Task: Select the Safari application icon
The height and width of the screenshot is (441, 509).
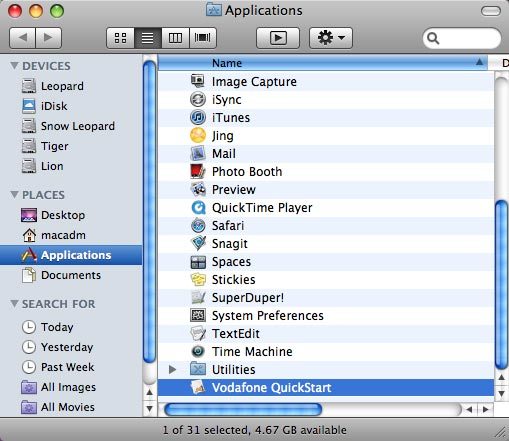Action: tap(198, 225)
